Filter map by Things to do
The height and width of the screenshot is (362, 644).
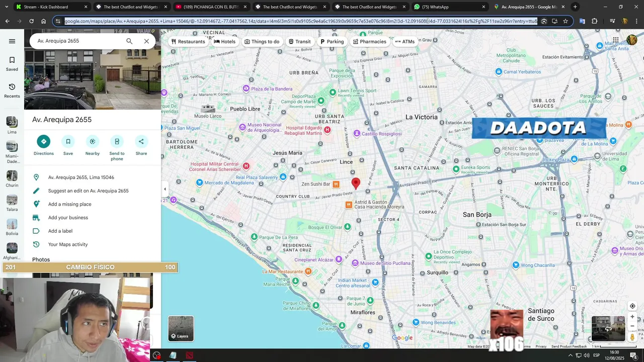click(x=262, y=42)
